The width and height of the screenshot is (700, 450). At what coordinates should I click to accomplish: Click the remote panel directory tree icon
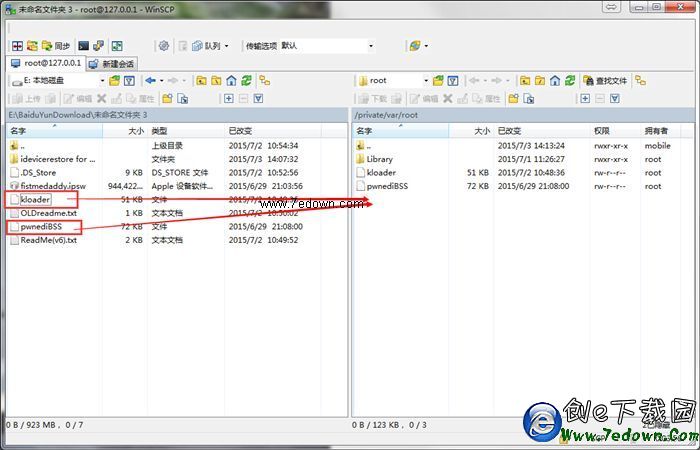pyautogui.click(x=641, y=81)
